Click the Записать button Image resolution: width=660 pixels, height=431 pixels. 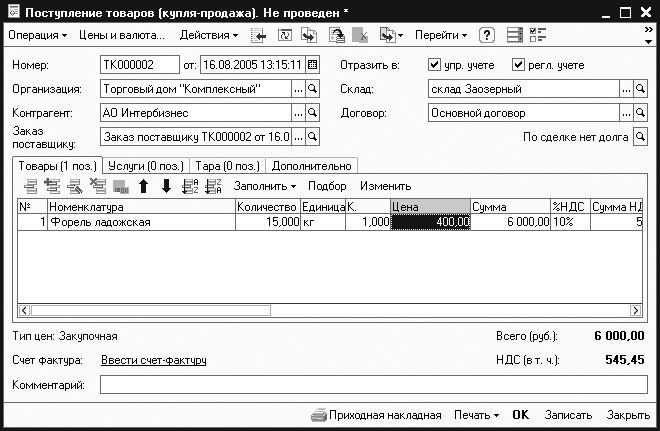click(568, 415)
